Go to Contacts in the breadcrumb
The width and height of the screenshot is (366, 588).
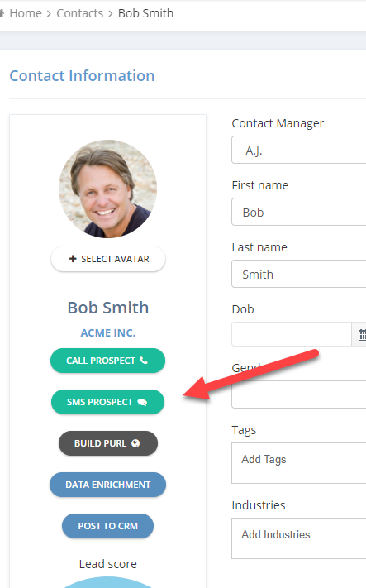pos(80,13)
